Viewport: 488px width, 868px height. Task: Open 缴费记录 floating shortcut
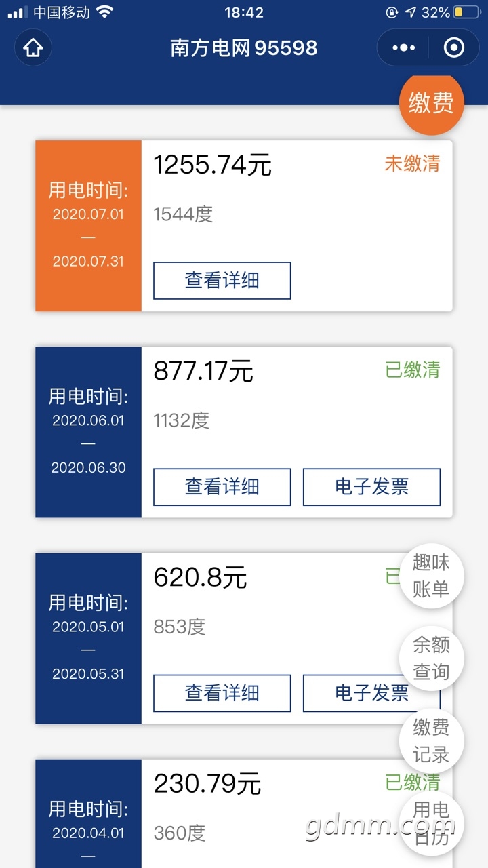(x=431, y=741)
